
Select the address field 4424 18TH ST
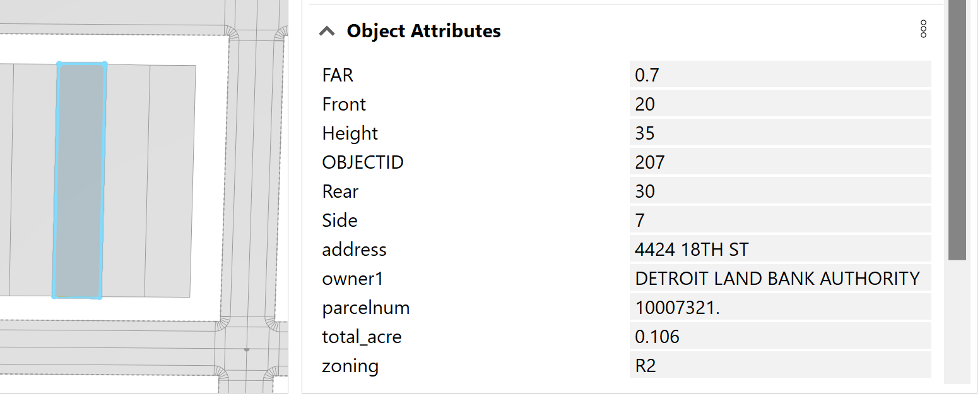tap(779, 250)
